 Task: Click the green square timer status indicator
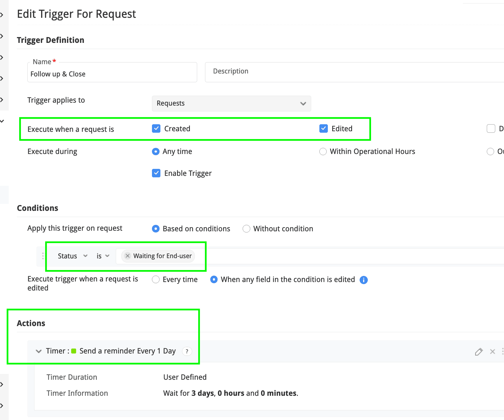[x=74, y=351]
